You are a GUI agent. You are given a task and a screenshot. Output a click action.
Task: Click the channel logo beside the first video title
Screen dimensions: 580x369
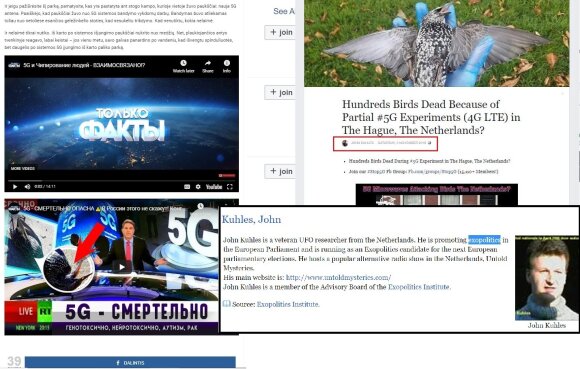14,65
